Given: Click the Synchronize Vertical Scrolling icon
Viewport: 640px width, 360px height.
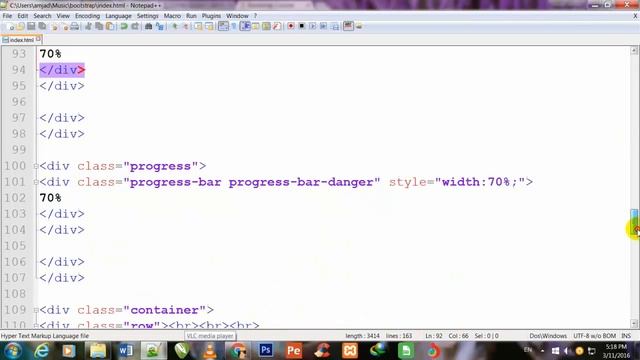Looking at the screenshot, I should (x=198, y=27).
